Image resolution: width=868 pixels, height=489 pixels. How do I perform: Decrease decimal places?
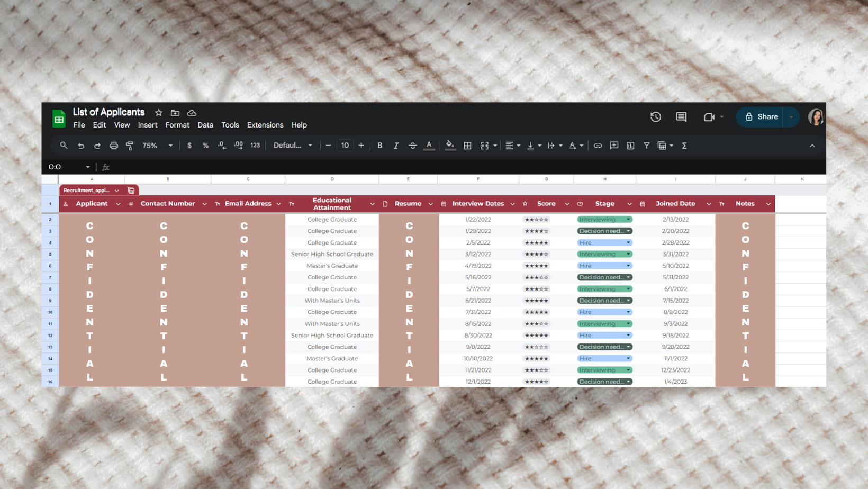[222, 146]
